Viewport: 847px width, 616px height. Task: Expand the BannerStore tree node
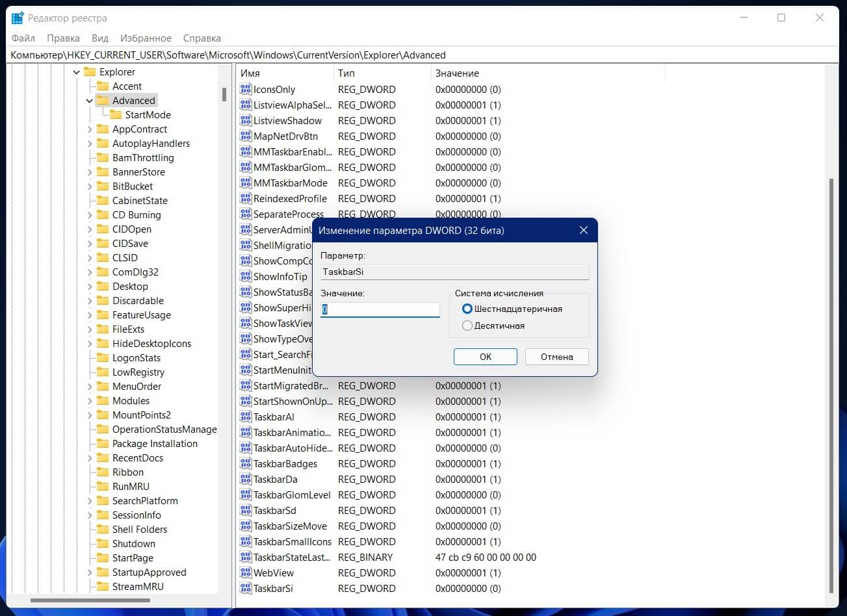[x=90, y=172]
